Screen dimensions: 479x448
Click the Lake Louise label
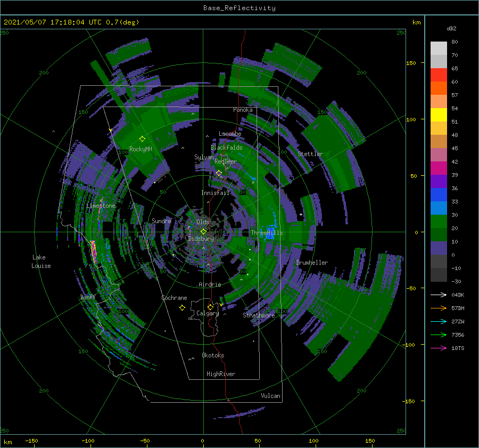41,262
